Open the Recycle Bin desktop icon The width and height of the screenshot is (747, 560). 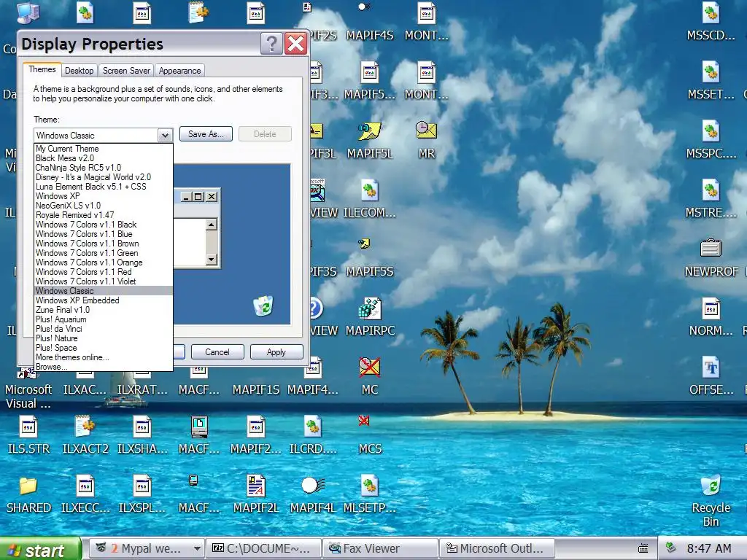click(x=711, y=501)
